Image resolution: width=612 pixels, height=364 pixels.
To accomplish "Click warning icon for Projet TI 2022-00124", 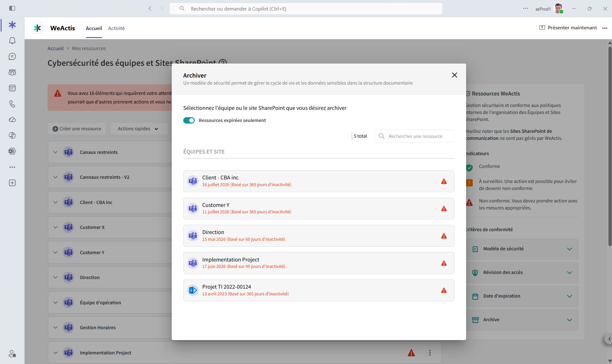I will click(444, 291).
